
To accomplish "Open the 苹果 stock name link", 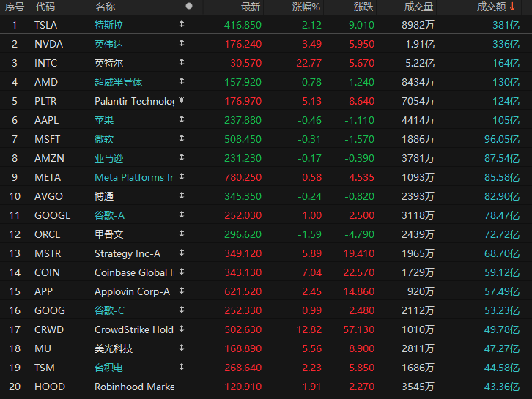I will tap(104, 120).
